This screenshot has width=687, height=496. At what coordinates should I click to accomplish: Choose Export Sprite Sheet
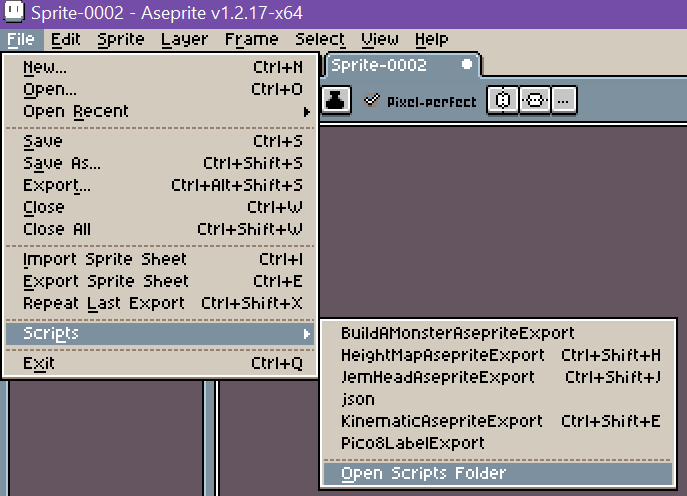[x=160, y=281]
